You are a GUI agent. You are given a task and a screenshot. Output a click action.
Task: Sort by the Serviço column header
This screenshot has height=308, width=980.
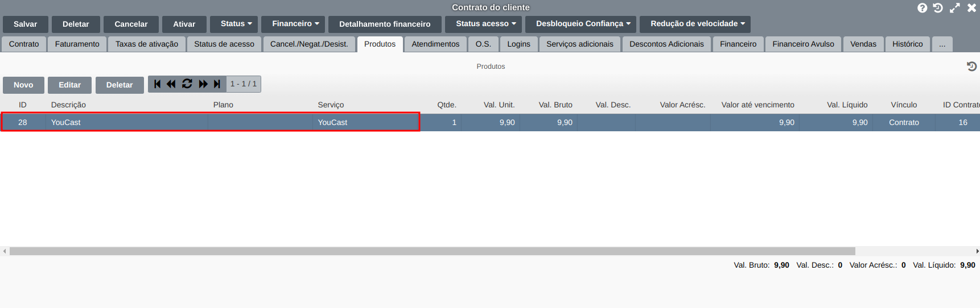point(331,105)
